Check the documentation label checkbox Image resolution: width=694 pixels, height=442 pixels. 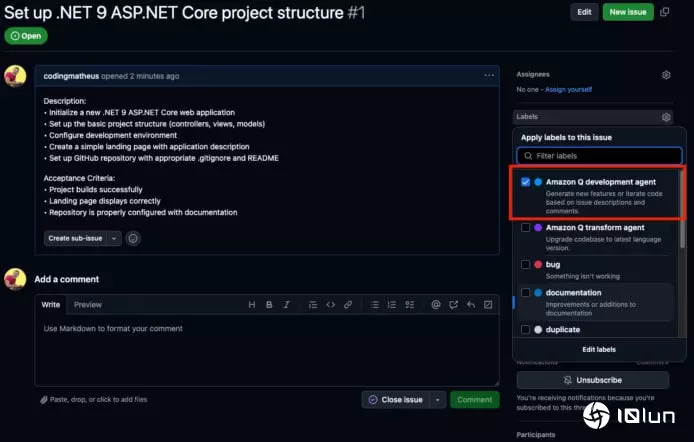tap(525, 292)
